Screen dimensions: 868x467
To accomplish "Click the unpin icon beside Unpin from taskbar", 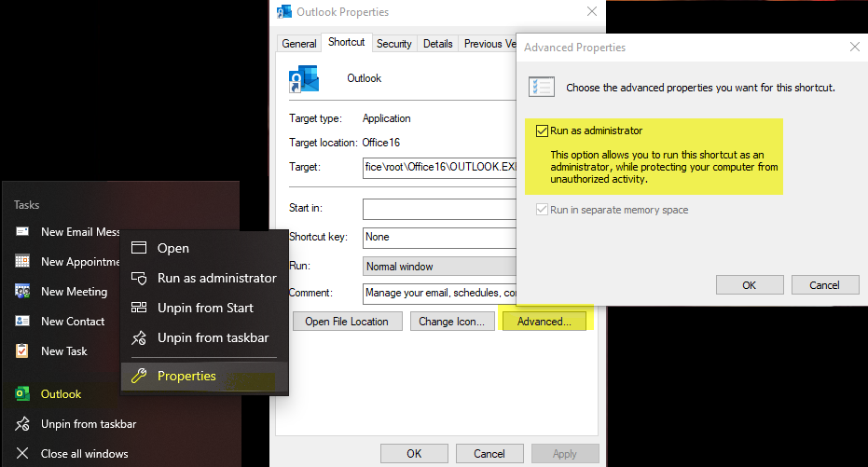I will [22, 424].
